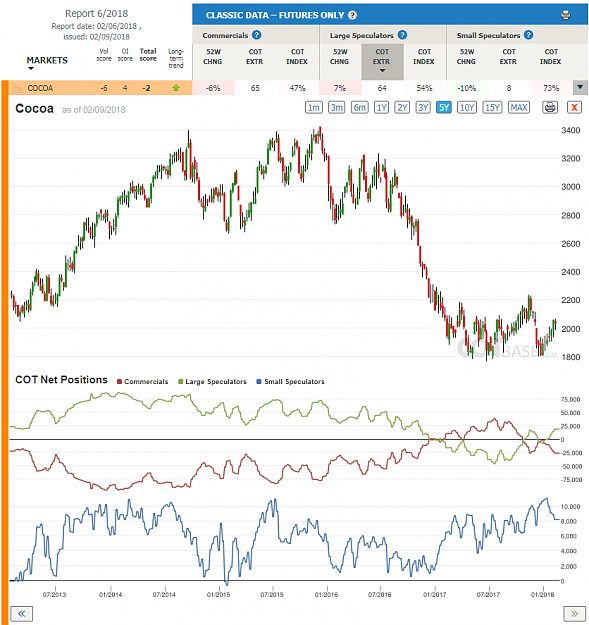Select the 3Y timeframe
589x625 pixels.
[x=423, y=108]
